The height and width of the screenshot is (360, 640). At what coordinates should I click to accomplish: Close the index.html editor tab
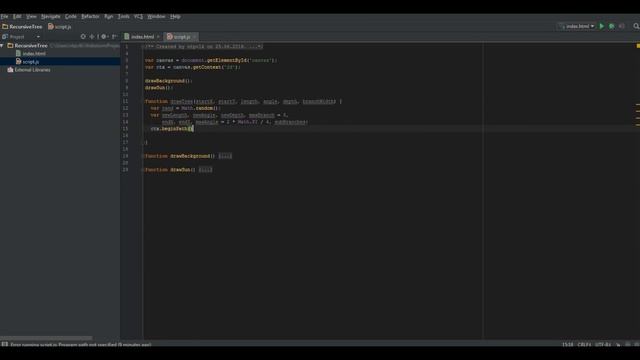point(158,37)
